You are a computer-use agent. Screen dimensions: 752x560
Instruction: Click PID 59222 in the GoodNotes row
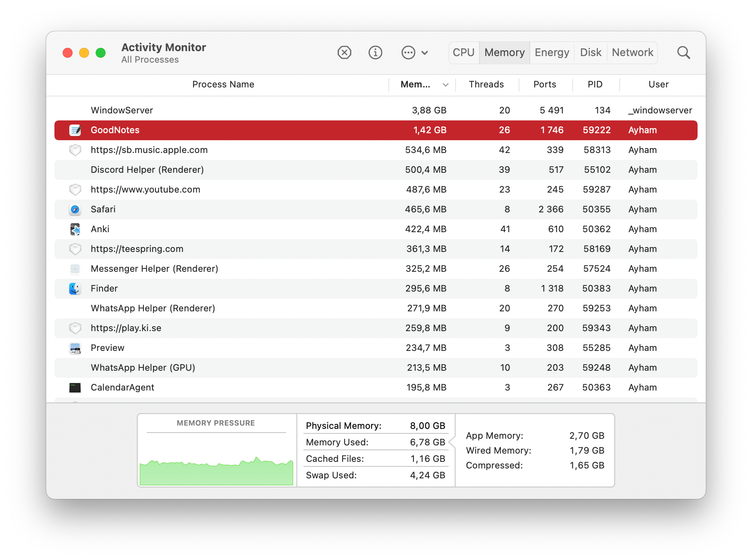(597, 130)
